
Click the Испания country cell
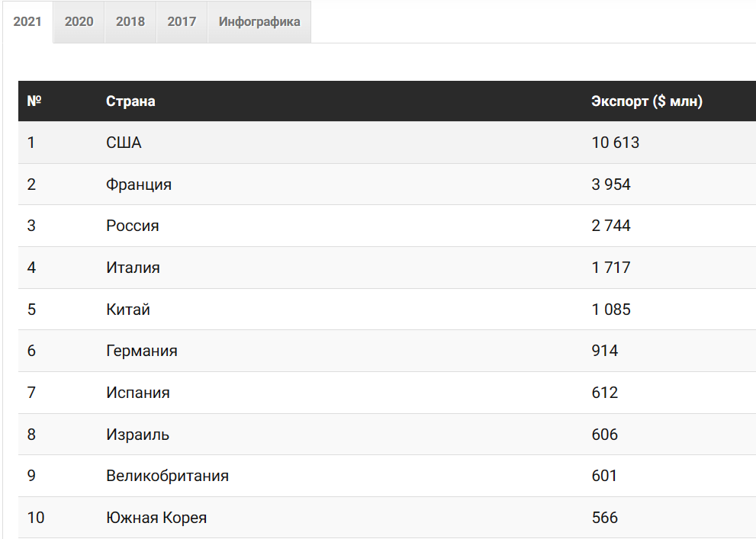pos(138,393)
